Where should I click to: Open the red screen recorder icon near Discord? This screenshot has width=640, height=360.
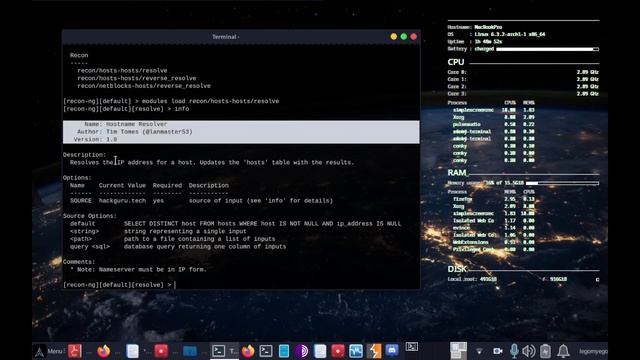pyautogui.click(x=338, y=351)
